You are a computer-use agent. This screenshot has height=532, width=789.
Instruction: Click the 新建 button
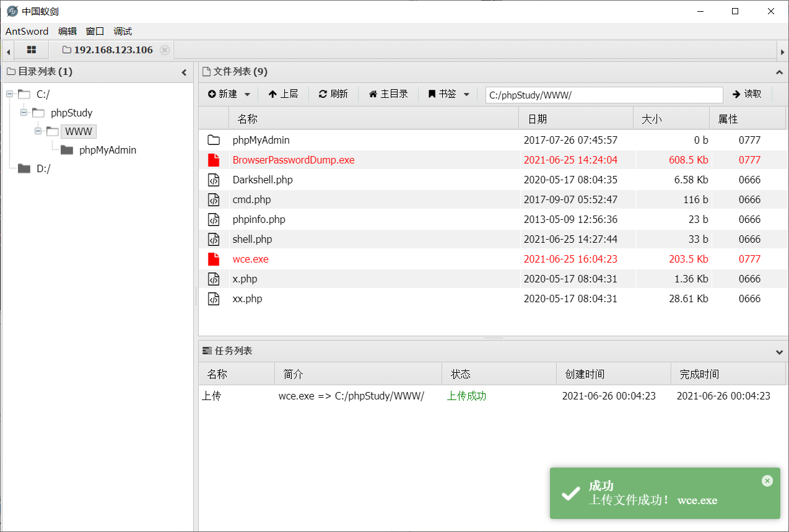click(x=223, y=94)
